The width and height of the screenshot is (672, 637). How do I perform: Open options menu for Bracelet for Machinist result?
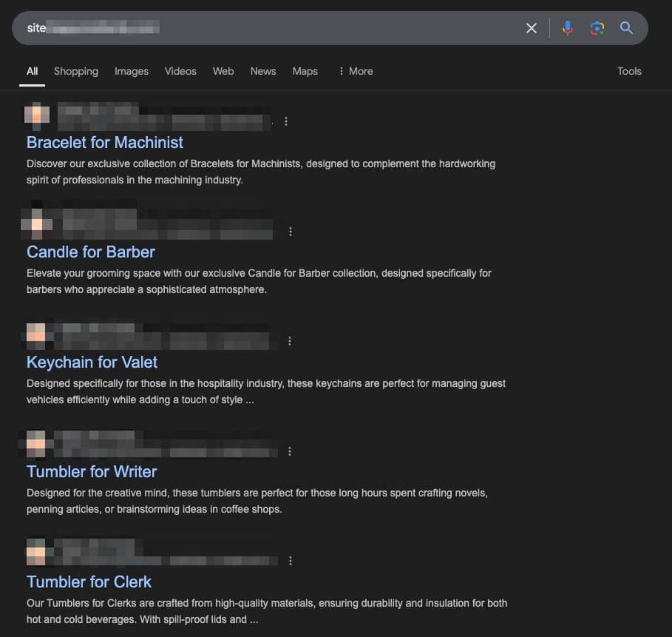click(286, 121)
